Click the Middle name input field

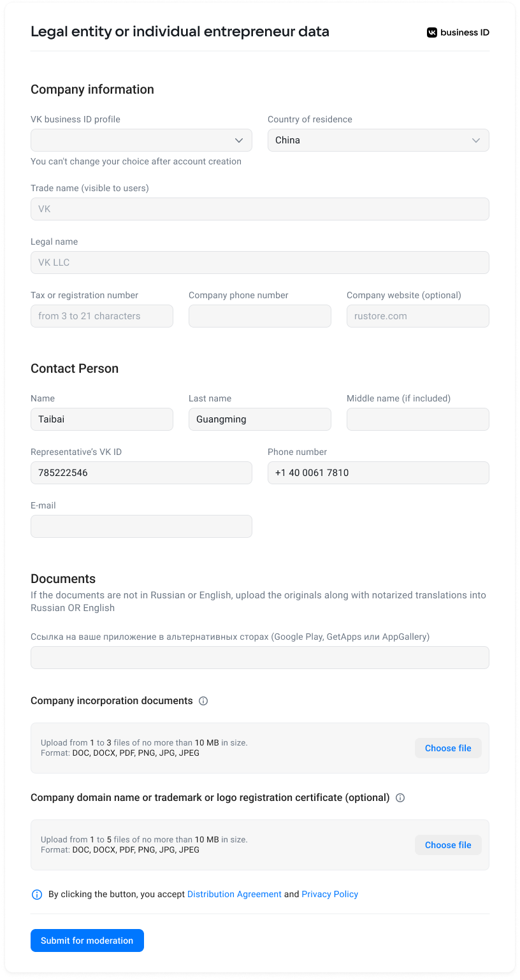click(418, 419)
